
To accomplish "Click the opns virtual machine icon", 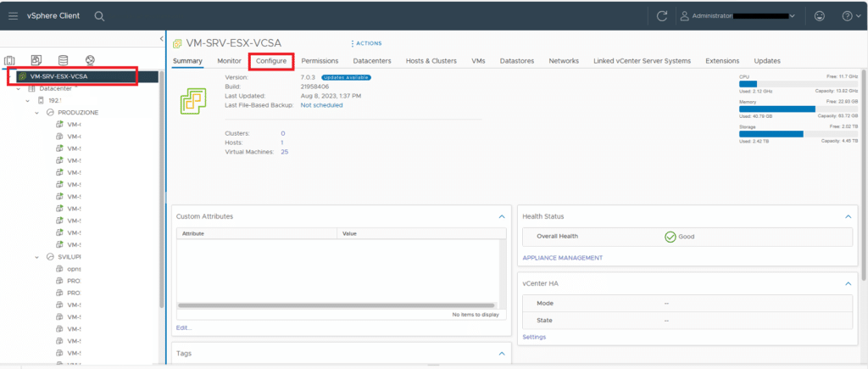I will click(x=60, y=269).
